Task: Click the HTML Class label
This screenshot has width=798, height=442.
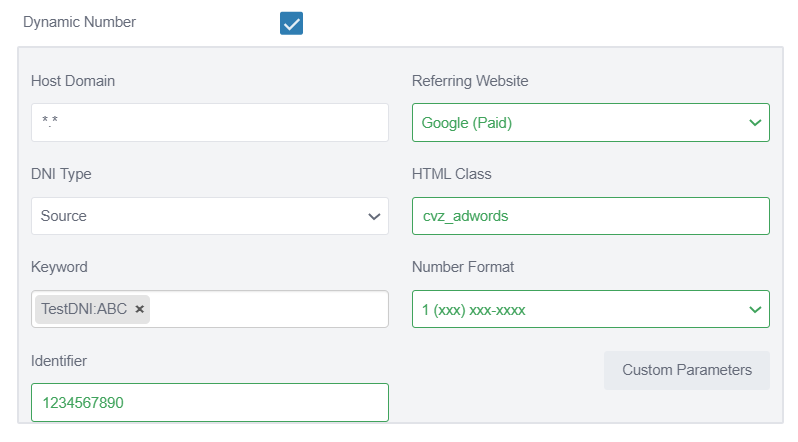Action: pyautogui.click(x=452, y=174)
